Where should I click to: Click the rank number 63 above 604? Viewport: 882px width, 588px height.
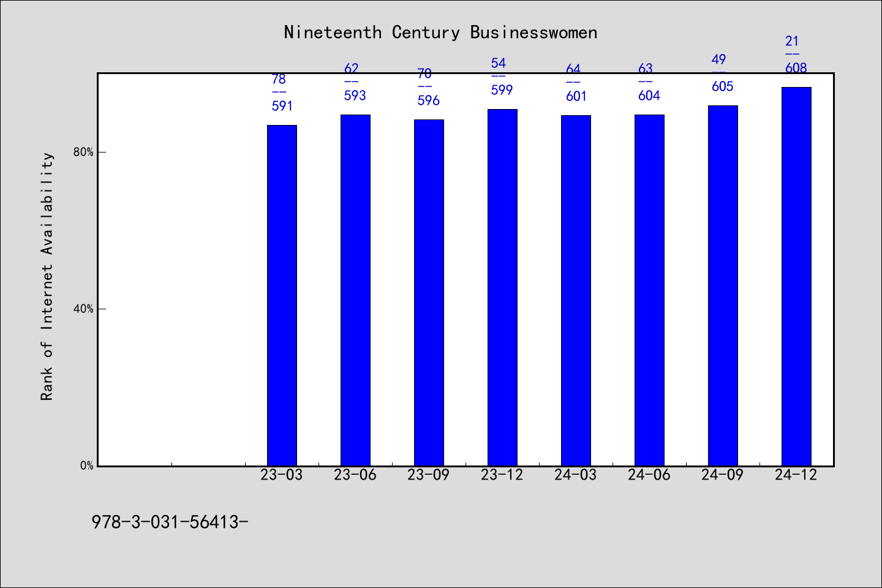tap(646, 69)
